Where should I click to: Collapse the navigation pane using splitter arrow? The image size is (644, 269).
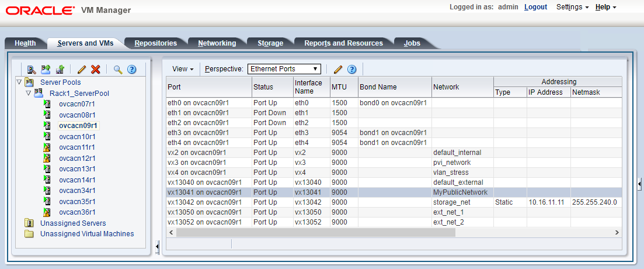(158, 246)
